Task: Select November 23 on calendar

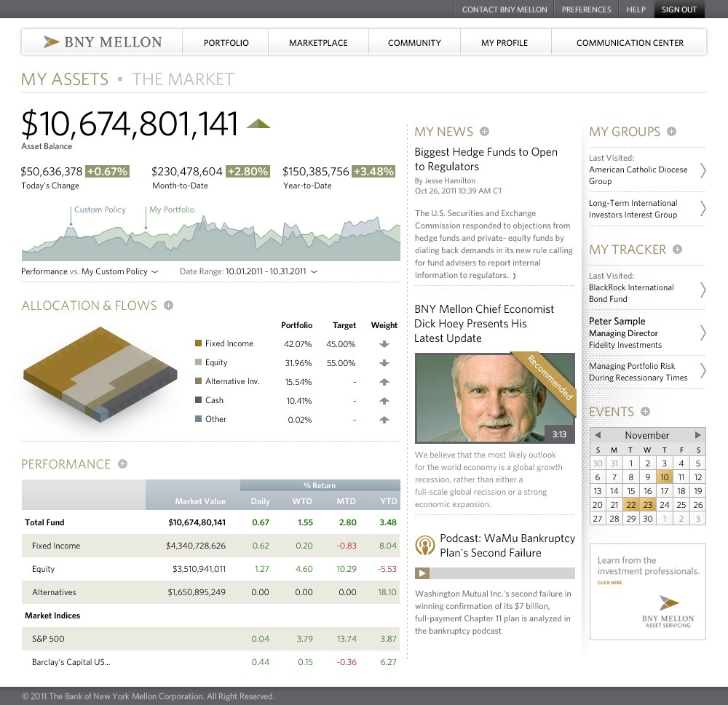Action: pyautogui.click(x=648, y=504)
